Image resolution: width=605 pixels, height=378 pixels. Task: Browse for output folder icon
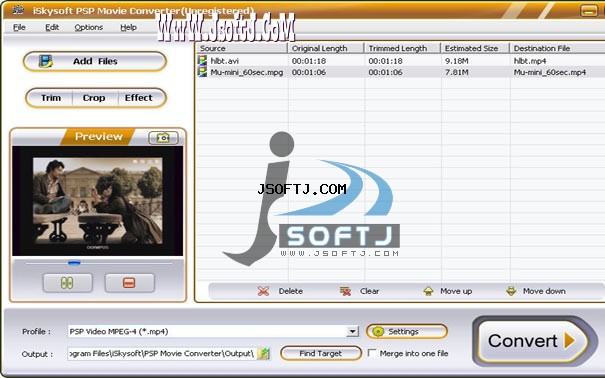coord(264,353)
